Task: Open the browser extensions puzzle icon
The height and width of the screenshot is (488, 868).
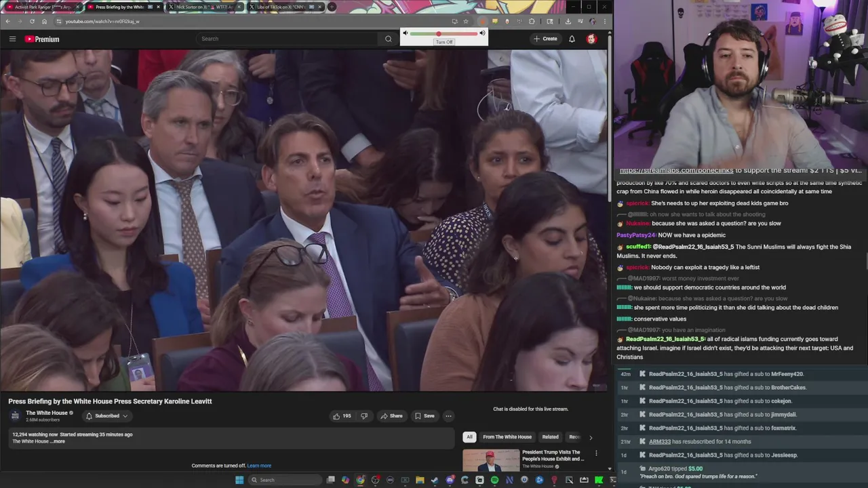Action: [531, 21]
